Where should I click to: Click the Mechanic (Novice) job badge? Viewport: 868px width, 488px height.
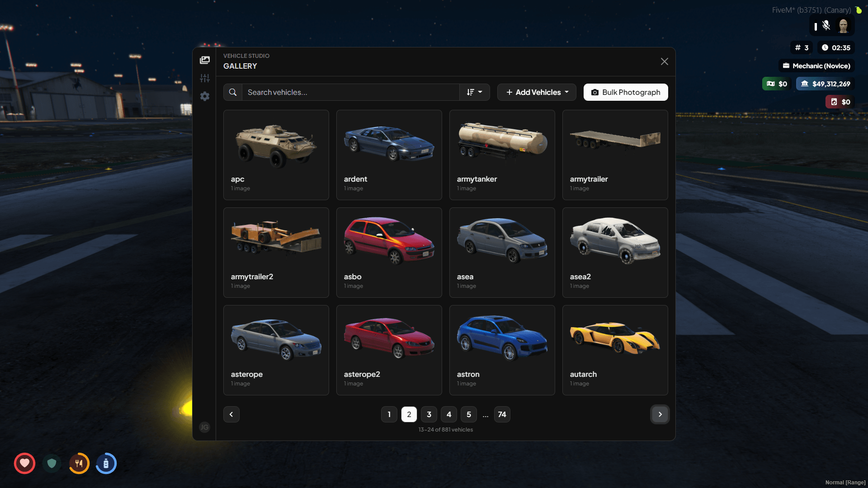pyautogui.click(x=816, y=66)
